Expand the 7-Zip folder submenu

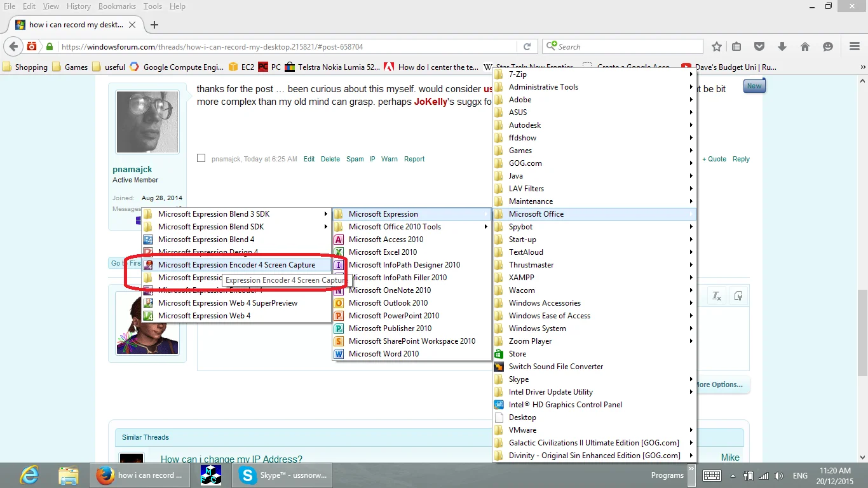pos(595,74)
